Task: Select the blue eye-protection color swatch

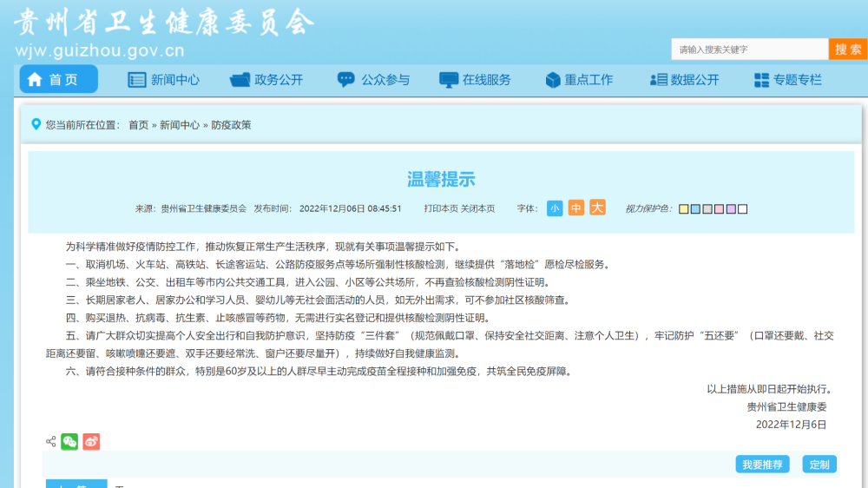Action: pyautogui.click(x=695, y=208)
